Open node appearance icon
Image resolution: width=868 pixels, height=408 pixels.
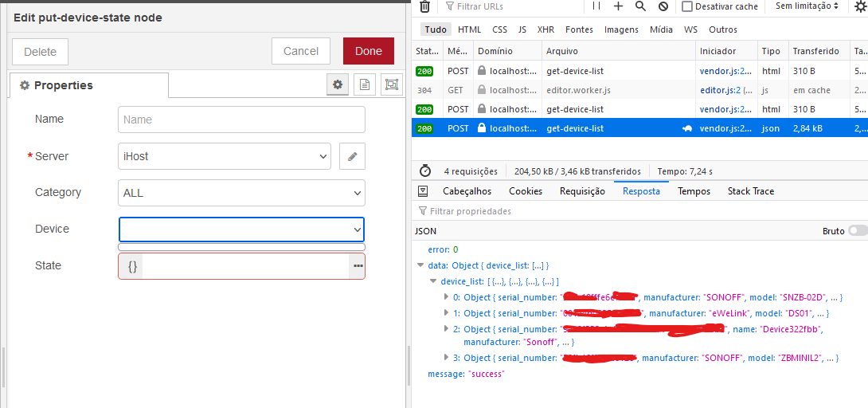point(391,84)
